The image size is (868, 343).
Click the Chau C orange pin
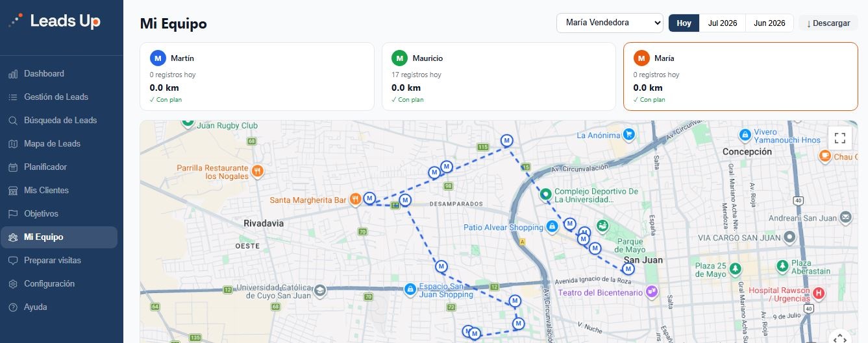825,156
